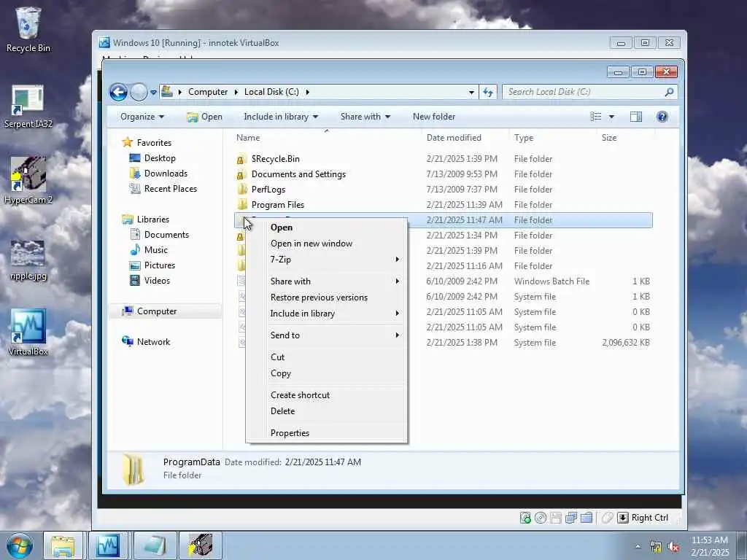Click the VirtualBox mouse integration indicator
The height and width of the screenshot is (560, 747).
pyautogui.click(x=607, y=518)
